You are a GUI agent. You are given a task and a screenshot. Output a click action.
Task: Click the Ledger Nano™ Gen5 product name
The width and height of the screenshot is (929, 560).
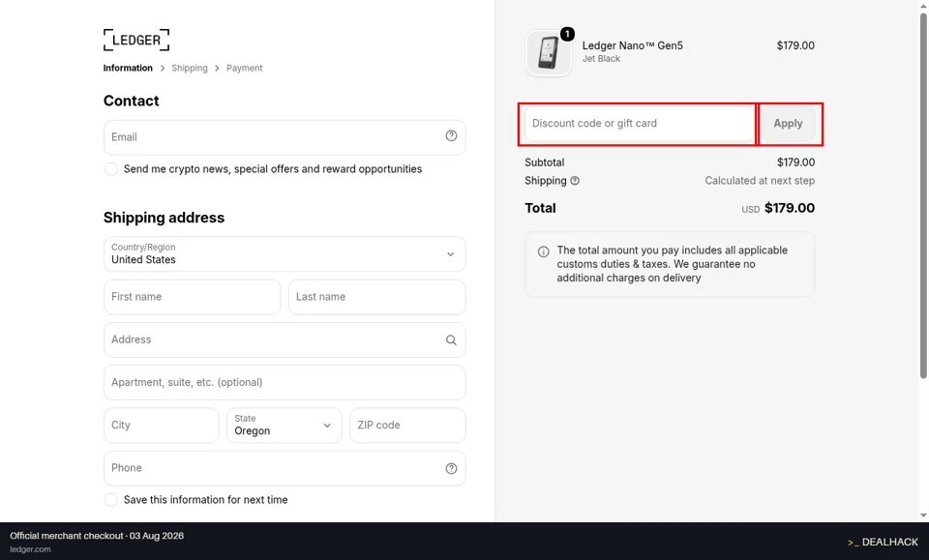coord(632,45)
